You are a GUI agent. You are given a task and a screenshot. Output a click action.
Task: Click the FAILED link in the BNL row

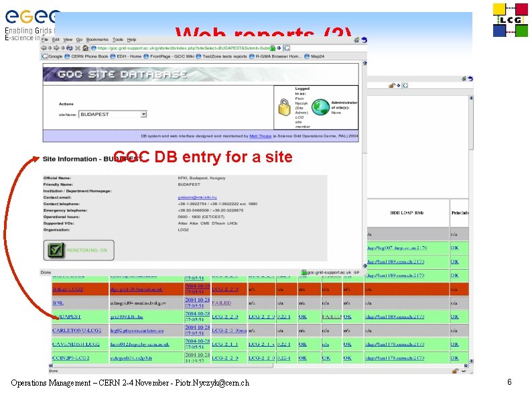[222, 303]
